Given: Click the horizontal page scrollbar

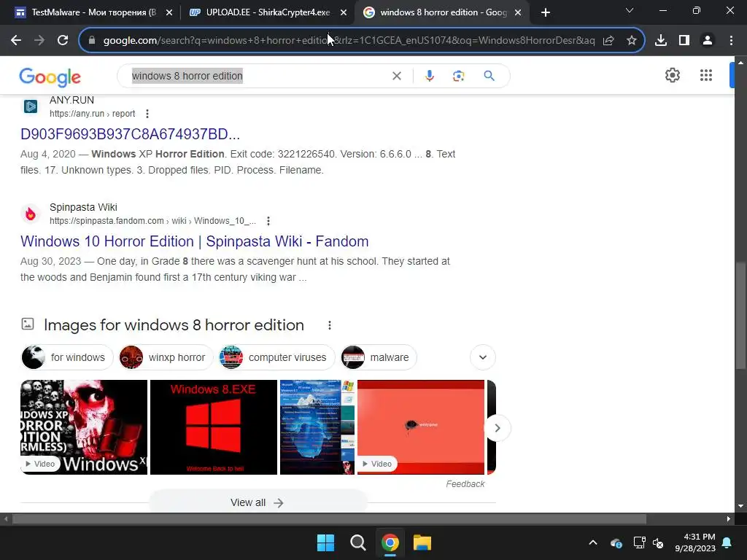Looking at the screenshot, I should (329, 518).
